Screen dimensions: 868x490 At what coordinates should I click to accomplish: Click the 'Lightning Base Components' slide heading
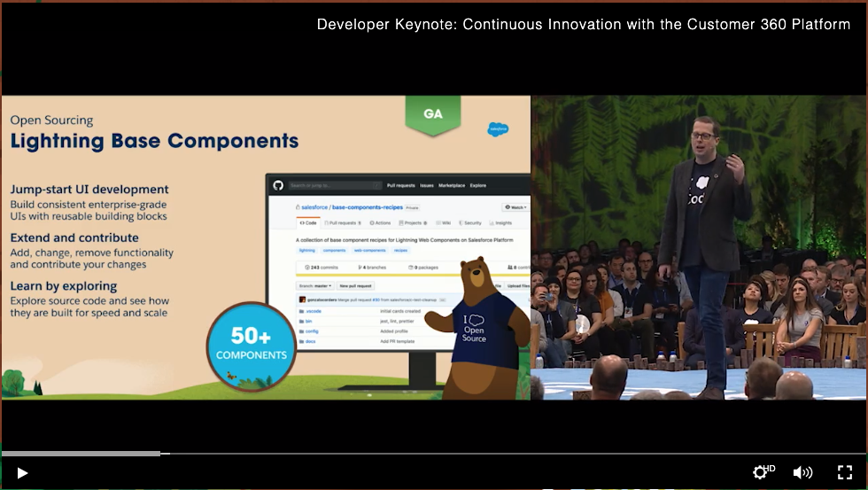point(154,141)
